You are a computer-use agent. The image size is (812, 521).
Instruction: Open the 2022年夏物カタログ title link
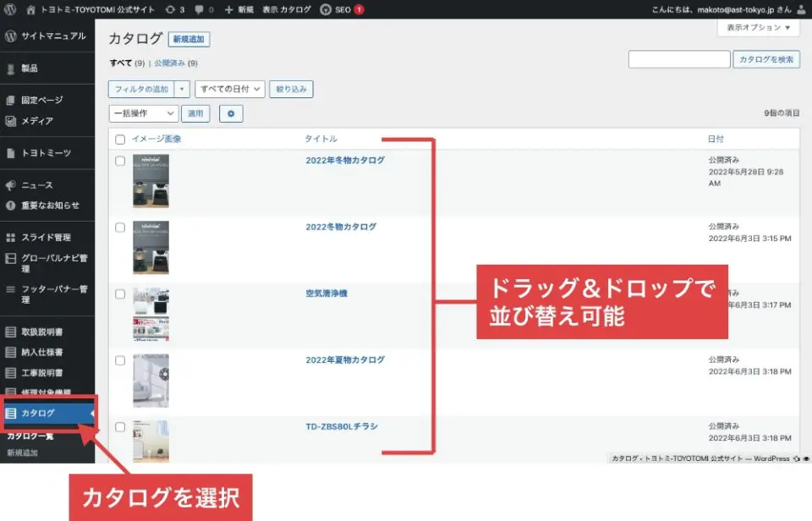coord(345,360)
